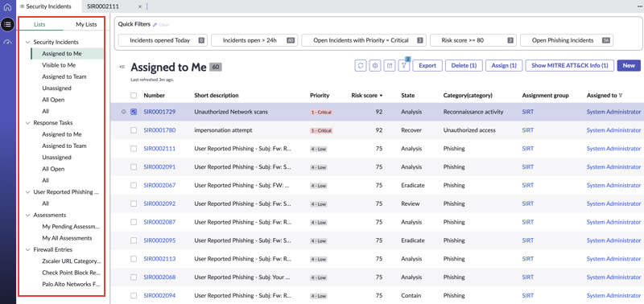Image resolution: width=644 pixels, height=304 pixels.
Task: Collapse the User Reported Phishing group
Action: tap(28, 191)
